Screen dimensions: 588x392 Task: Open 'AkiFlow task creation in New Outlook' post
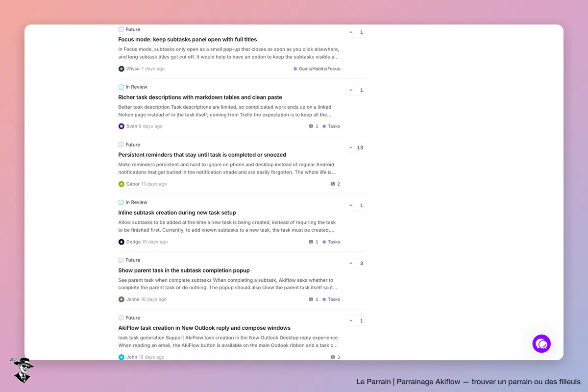coord(205,328)
